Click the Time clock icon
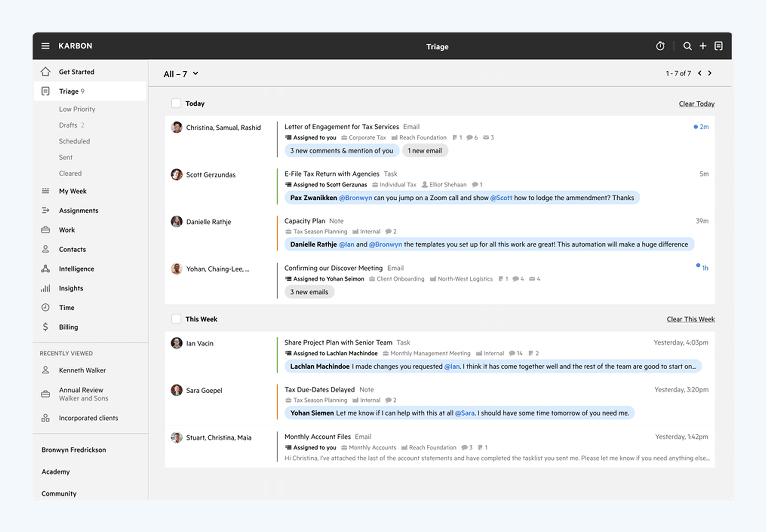Screen dimensions: 766x532 [x=45, y=308]
